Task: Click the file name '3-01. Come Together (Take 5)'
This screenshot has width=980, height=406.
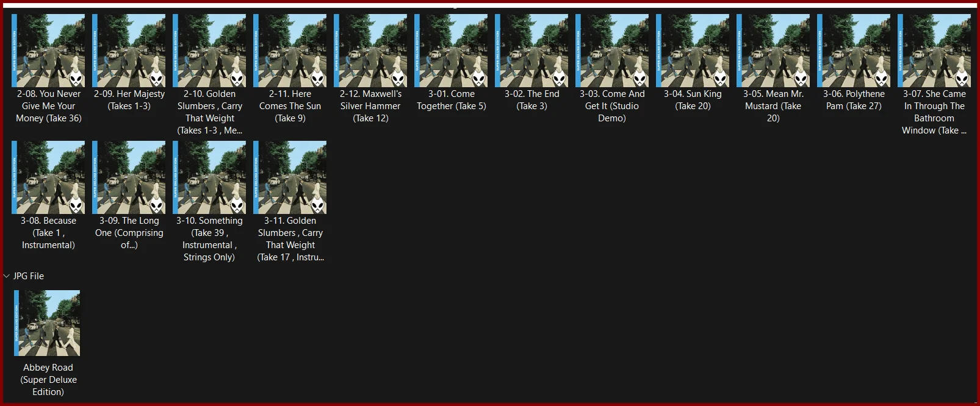Action: pos(452,100)
